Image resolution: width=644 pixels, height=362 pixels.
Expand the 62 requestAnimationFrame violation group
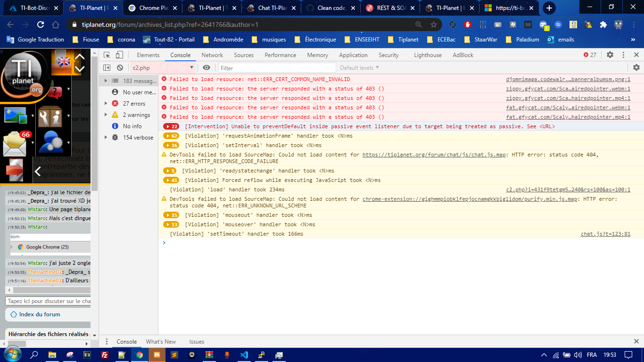(x=171, y=136)
